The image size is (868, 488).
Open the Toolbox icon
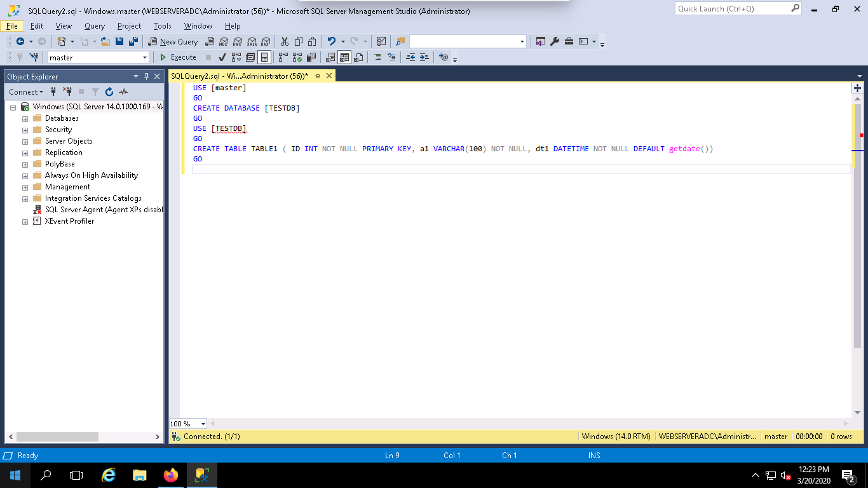[x=569, y=41]
